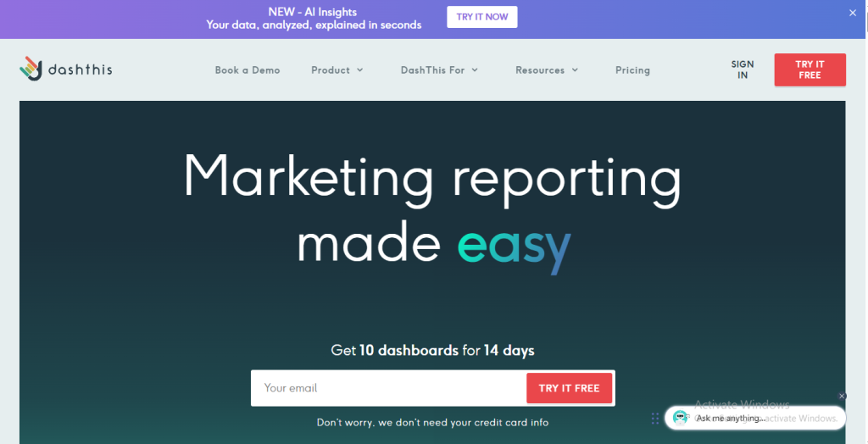Click the DashThis logo icon
868x444 pixels.
pyautogui.click(x=31, y=69)
